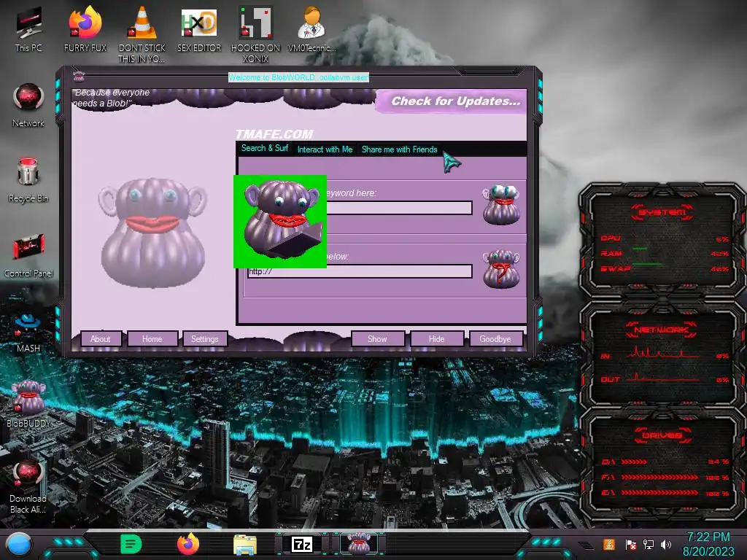The image size is (747, 560).
Task: Click the animated blob on green square
Action: 280,222
